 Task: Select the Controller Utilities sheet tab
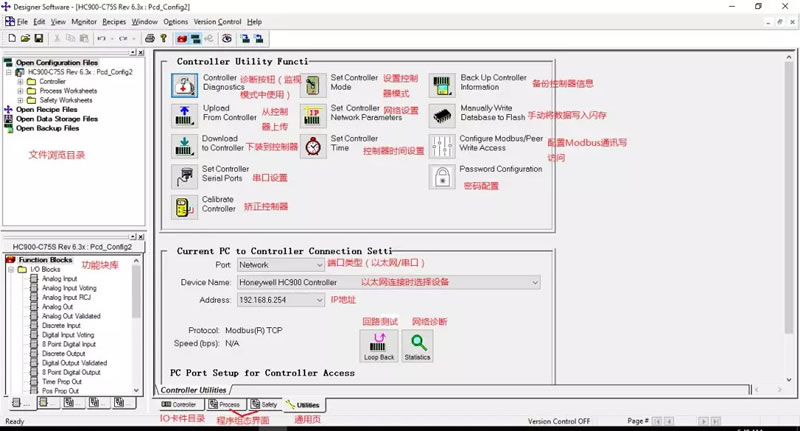coord(193,390)
